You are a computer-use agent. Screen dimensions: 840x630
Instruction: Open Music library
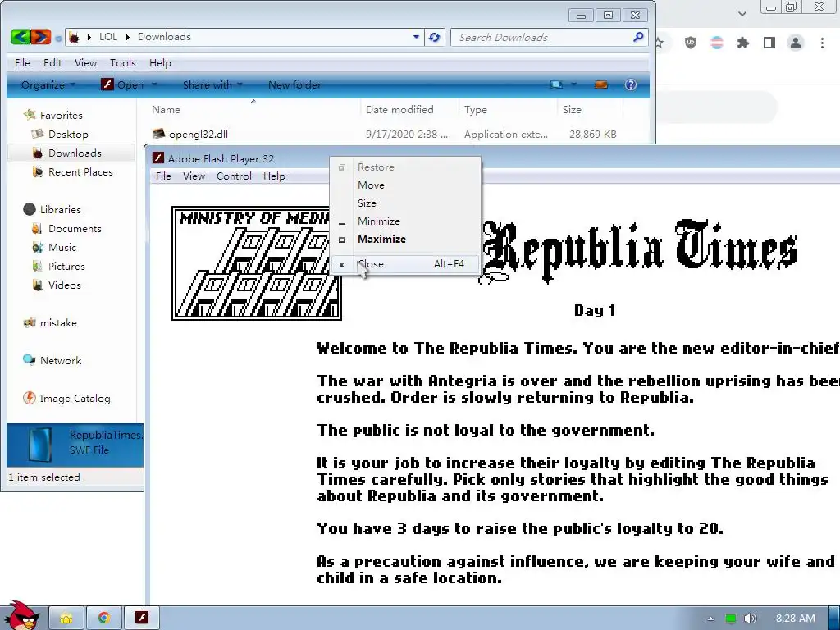click(62, 247)
